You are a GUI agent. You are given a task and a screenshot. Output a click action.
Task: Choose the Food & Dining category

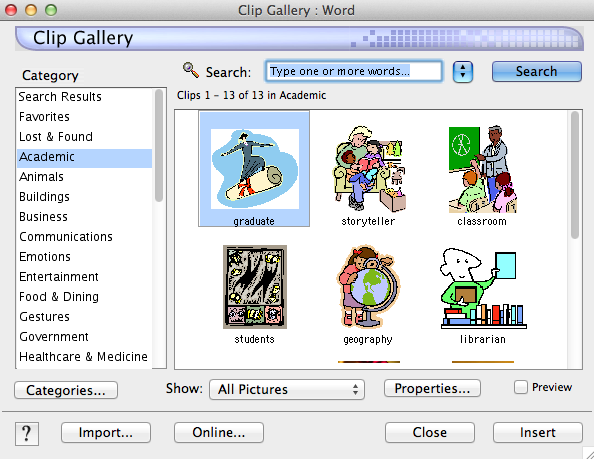pyautogui.click(x=84, y=297)
